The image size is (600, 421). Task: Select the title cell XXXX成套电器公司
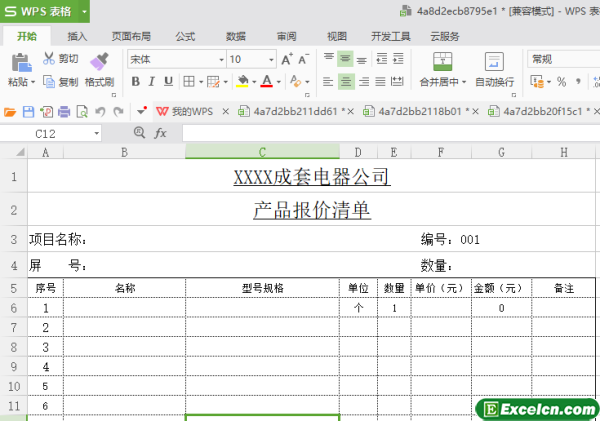coord(311,178)
